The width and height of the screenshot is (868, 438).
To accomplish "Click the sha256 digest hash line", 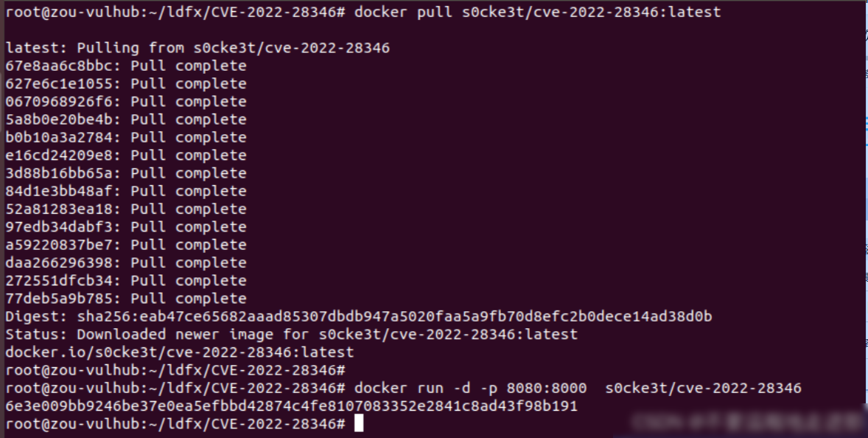I will click(359, 317).
